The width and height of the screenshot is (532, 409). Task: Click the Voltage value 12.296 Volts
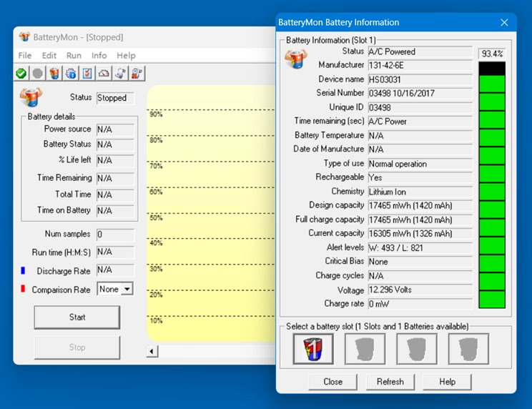[420, 290]
